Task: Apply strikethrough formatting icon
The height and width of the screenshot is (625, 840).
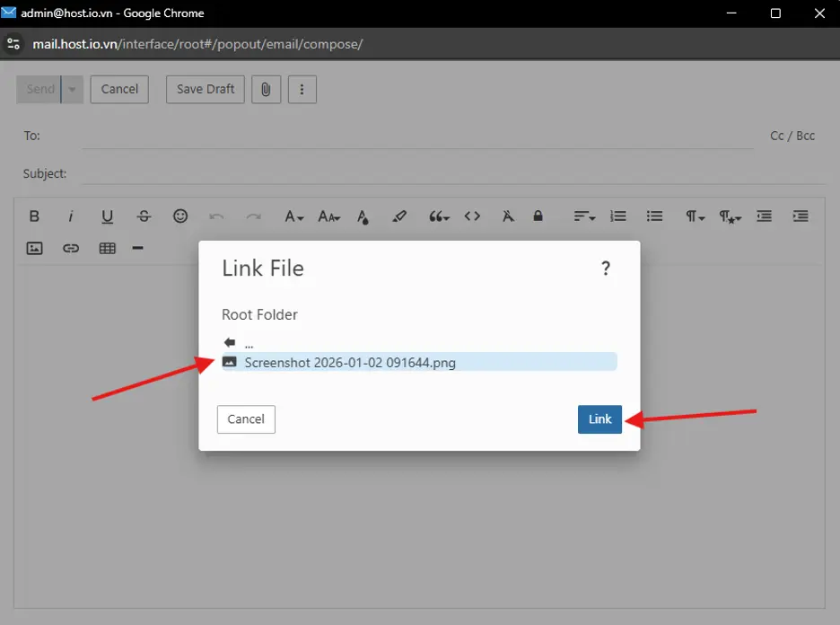Action: click(144, 216)
